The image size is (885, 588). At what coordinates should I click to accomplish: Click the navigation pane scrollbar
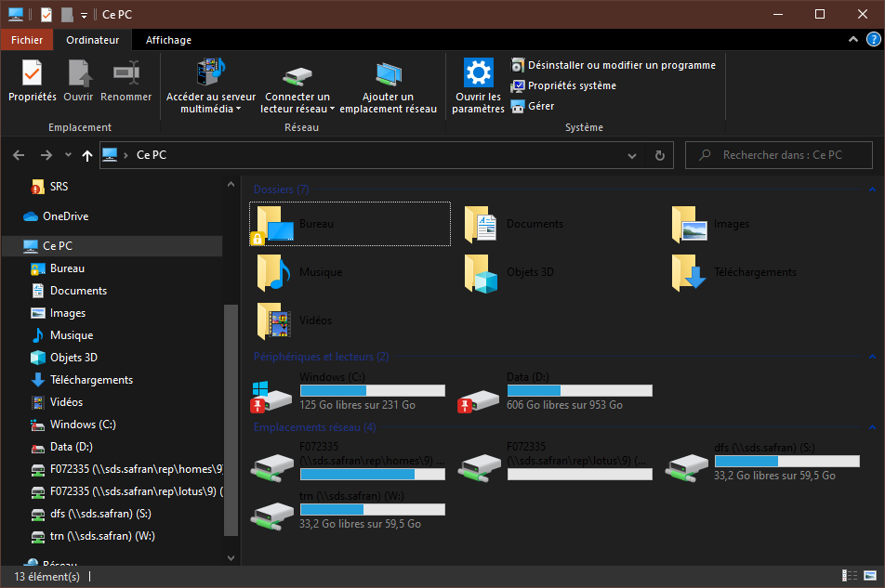231,420
